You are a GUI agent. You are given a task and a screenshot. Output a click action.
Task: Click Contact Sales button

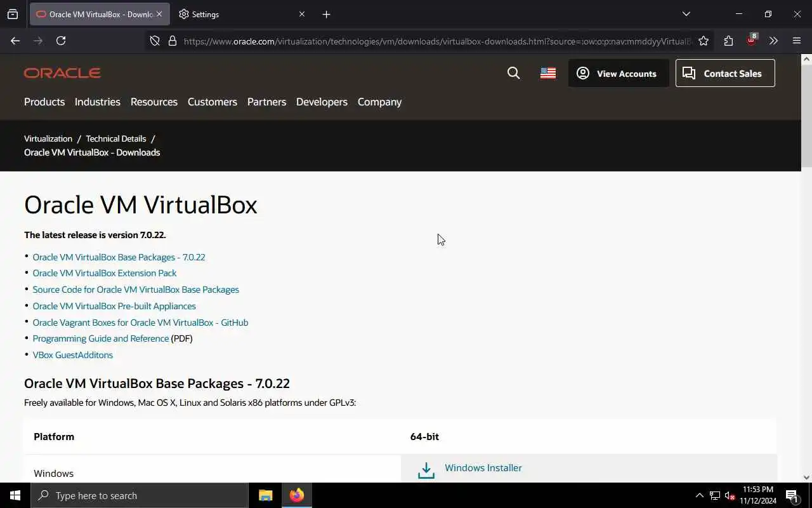pos(725,73)
